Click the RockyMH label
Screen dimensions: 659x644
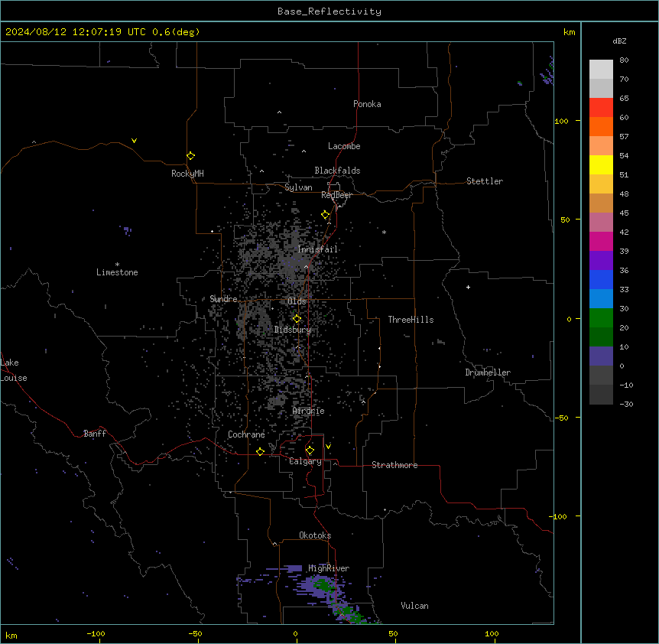point(187,174)
